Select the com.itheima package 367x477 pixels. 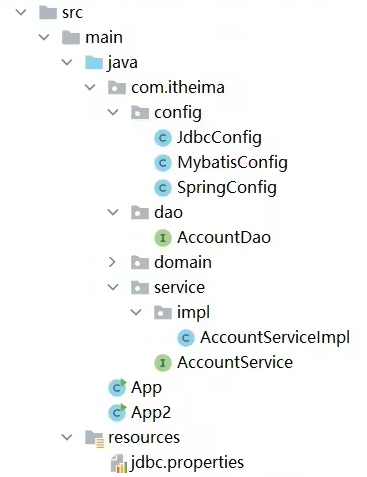(x=178, y=88)
